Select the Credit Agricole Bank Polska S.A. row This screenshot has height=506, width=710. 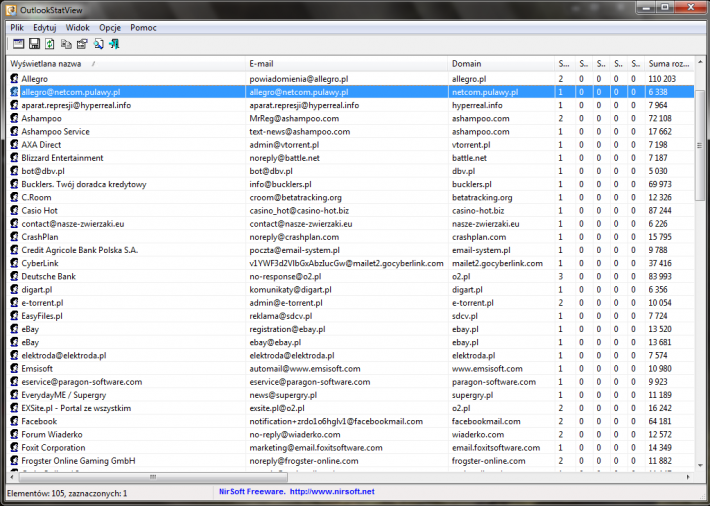(80, 250)
